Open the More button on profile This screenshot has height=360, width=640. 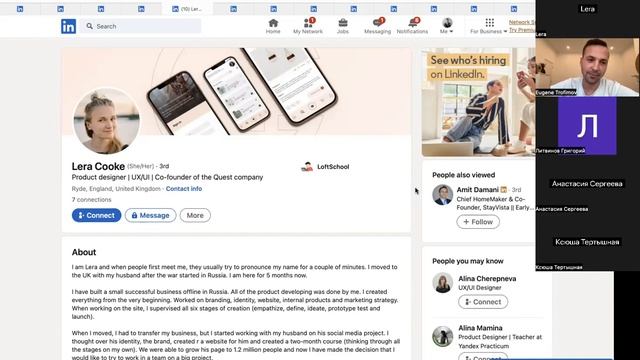coord(195,215)
